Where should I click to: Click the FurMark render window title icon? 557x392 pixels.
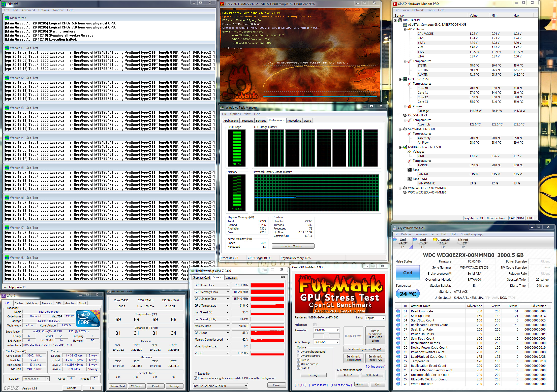pyautogui.click(x=222, y=4)
